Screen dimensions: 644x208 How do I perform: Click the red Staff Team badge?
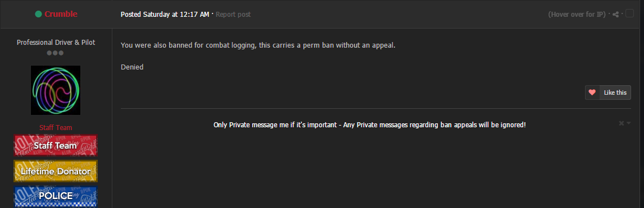[56, 145]
